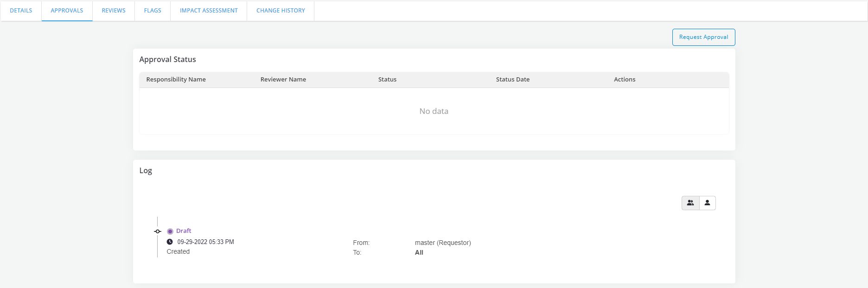Click the Responsibility Name column header

(x=176, y=80)
